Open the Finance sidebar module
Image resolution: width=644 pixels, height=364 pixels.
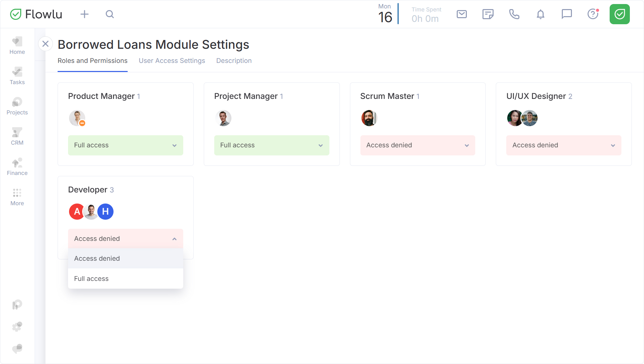pos(17,167)
